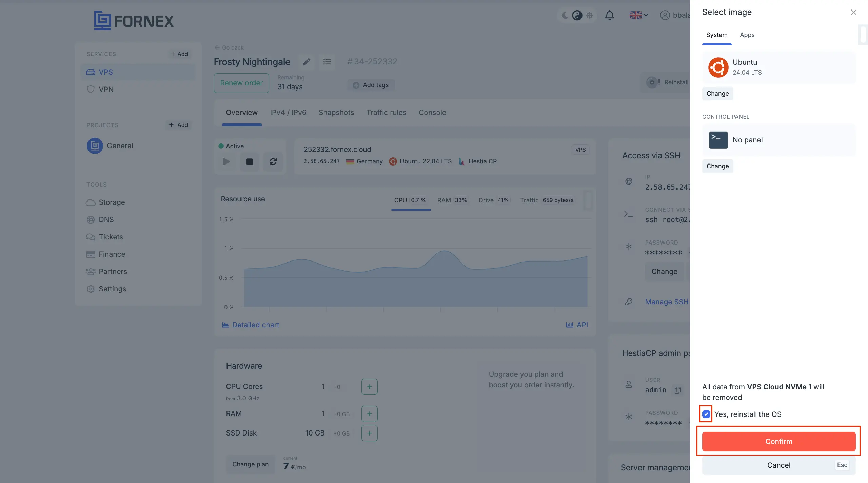The image size is (868, 483).
Task: Open Partners section
Action: [x=106, y=272]
